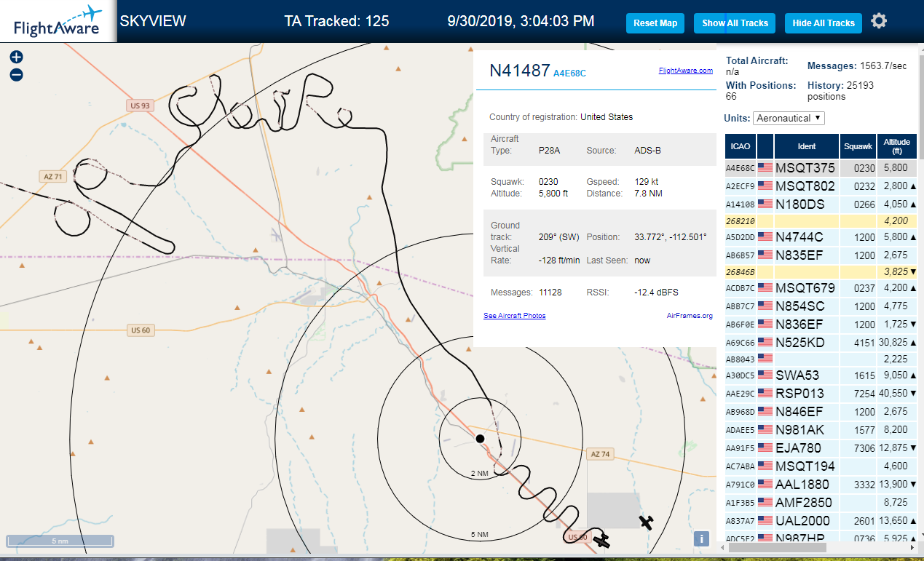Zoom in with the plus map button
Image resolution: width=924 pixels, height=561 pixels.
pos(17,57)
